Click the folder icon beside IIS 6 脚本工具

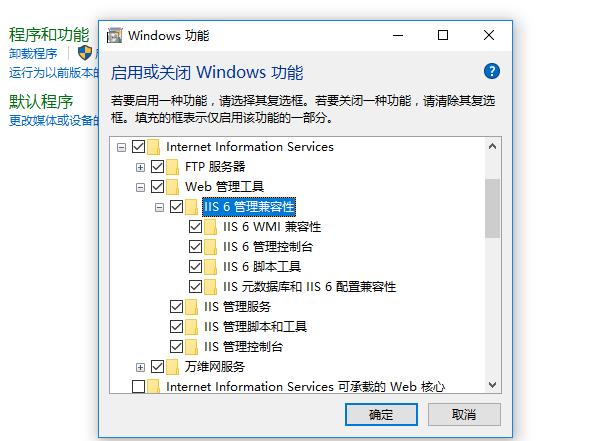coord(210,267)
